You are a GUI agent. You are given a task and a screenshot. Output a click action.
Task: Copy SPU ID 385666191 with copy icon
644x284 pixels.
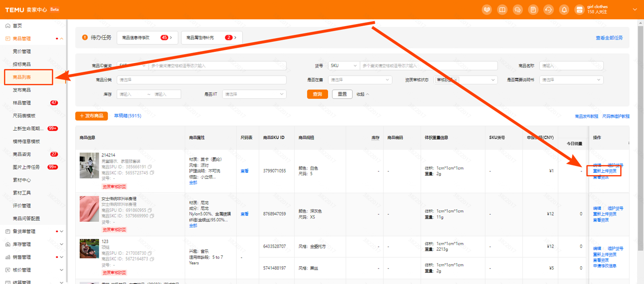click(x=150, y=167)
